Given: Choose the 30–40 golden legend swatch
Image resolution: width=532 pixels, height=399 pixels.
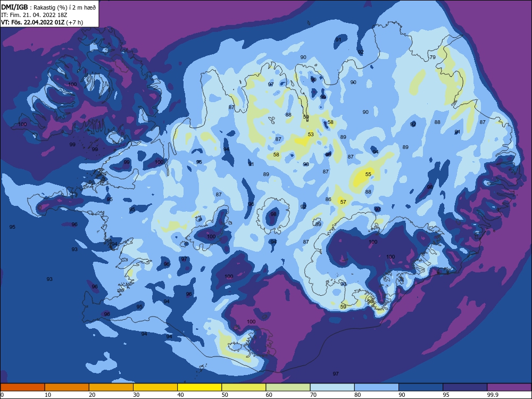Looking at the screenshot, I should 155,387.
